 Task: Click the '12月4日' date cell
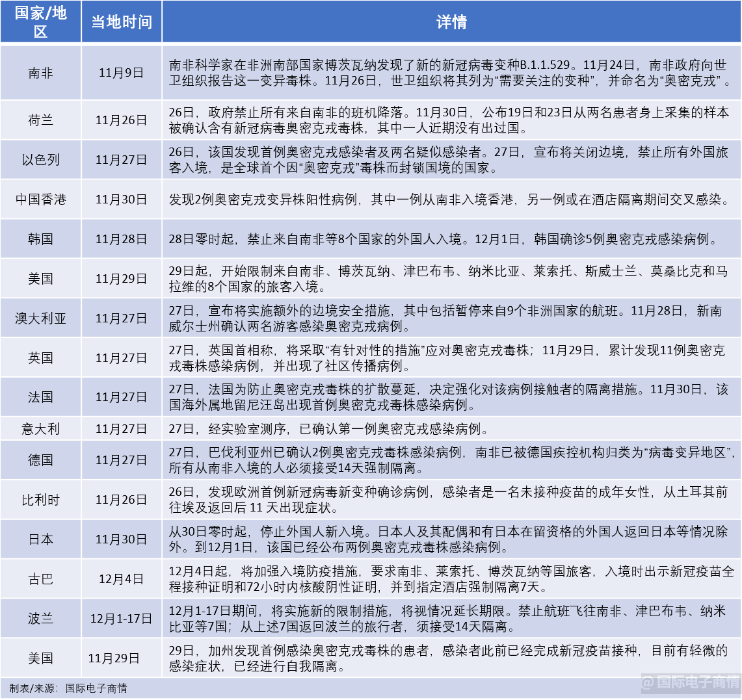[122, 579]
